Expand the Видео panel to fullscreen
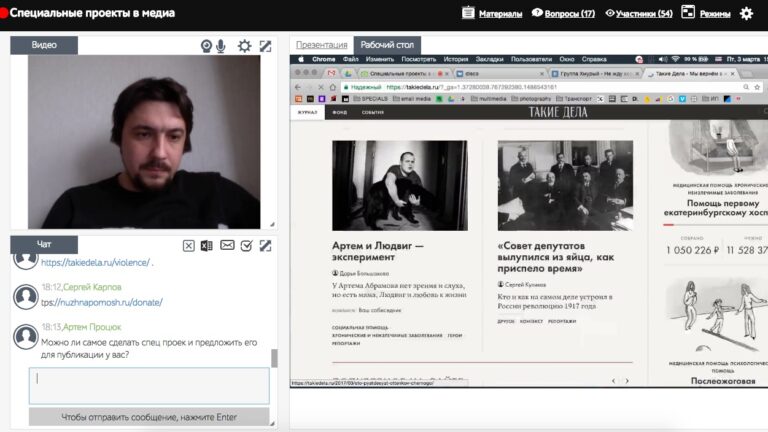768x432 pixels. point(265,46)
